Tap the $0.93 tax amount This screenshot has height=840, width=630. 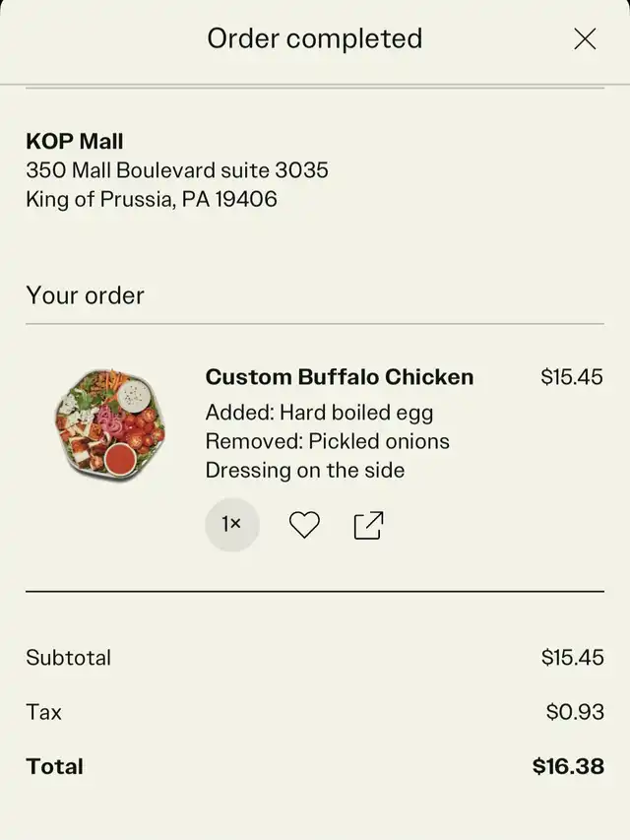click(x=575, y=712)
